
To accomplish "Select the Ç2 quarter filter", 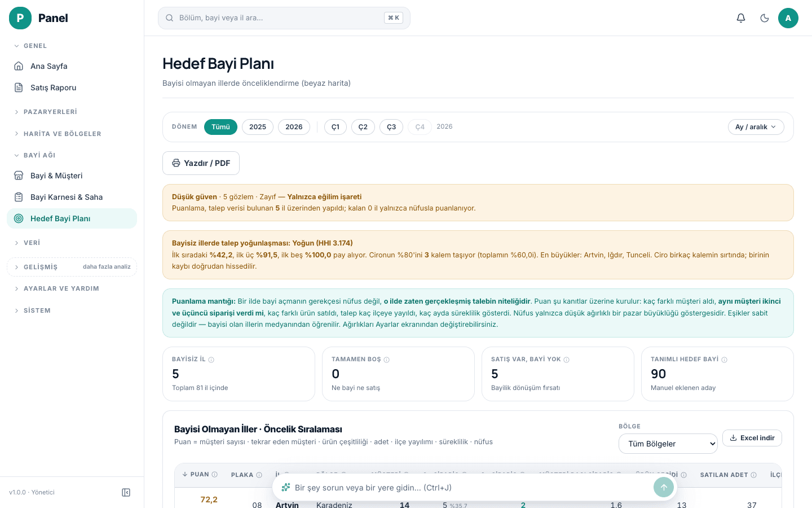I will (363, 127).
